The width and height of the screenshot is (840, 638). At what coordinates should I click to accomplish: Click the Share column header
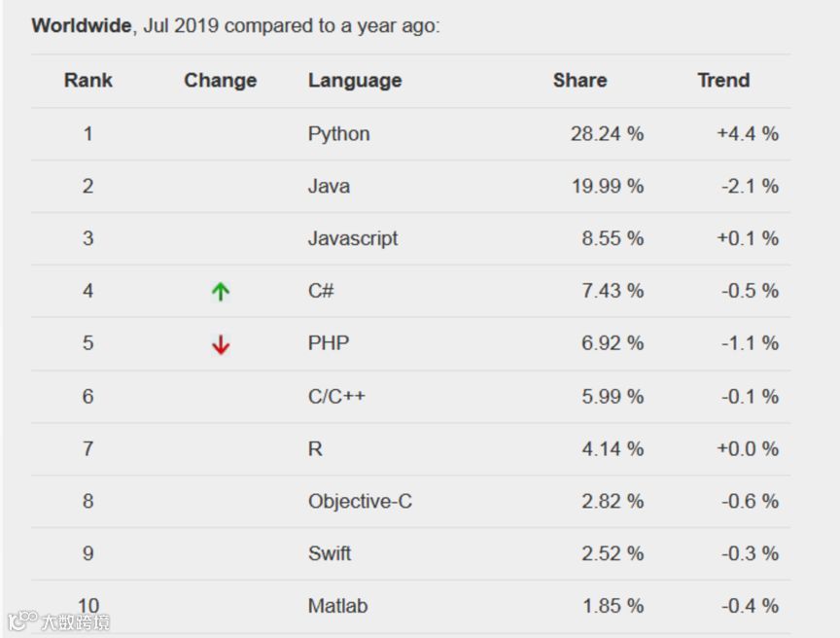580,81
